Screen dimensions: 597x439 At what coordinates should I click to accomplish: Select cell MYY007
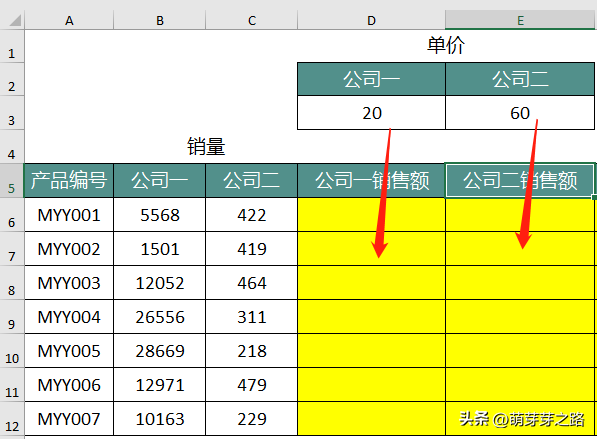pyautogui.click(x=69, y=418)
